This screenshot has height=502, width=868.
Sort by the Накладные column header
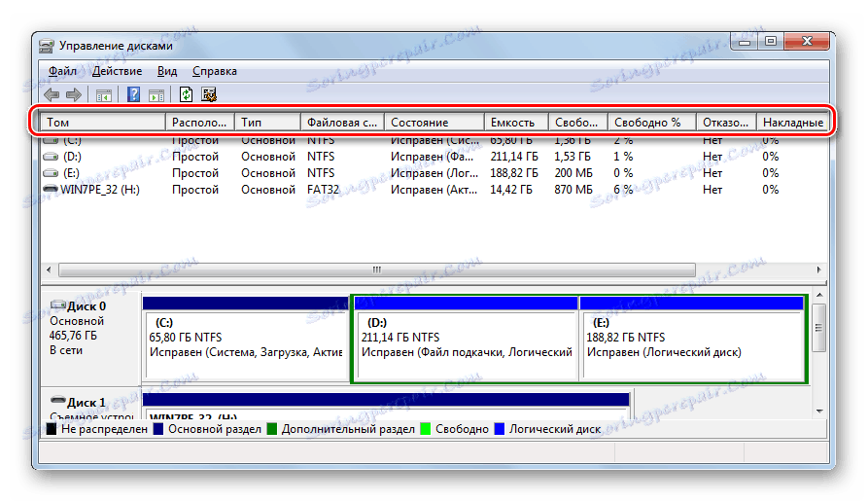793,123
